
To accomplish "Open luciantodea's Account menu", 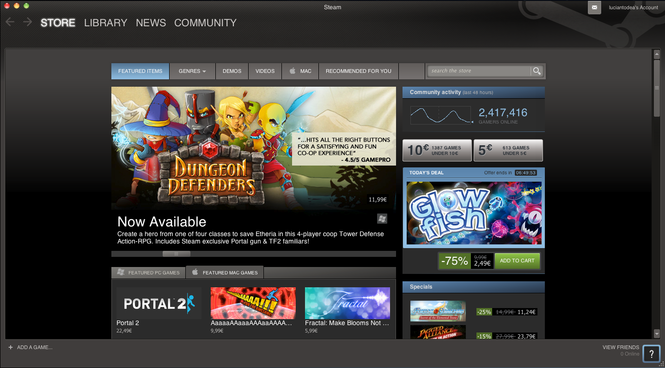I will click(x=633, y=8).
